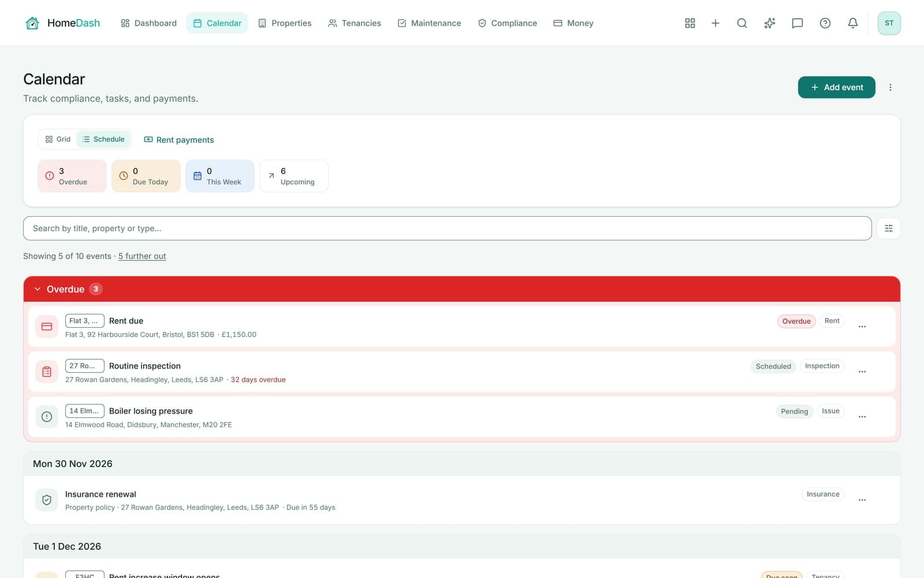The height and width of the screenshot is (578, 924).
Task: Filter by the Due Today stat card
Action: 146,176
